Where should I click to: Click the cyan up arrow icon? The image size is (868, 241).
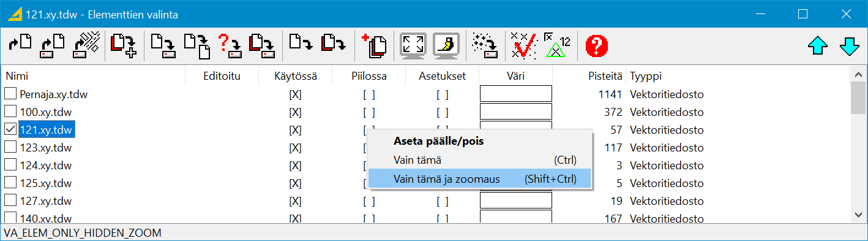pos(818,46)
